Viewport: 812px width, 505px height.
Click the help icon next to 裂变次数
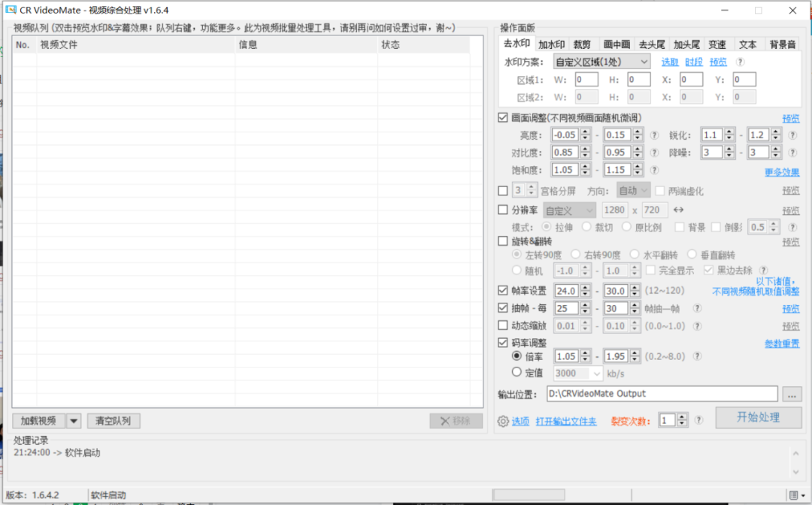pyautogui.click(x=699, y=420)
